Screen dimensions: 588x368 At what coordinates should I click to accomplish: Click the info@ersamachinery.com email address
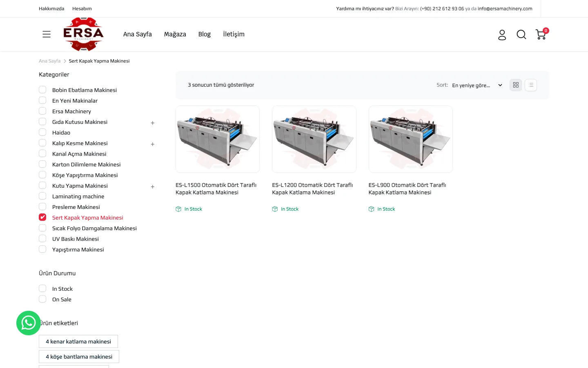(x=505, y=9)
